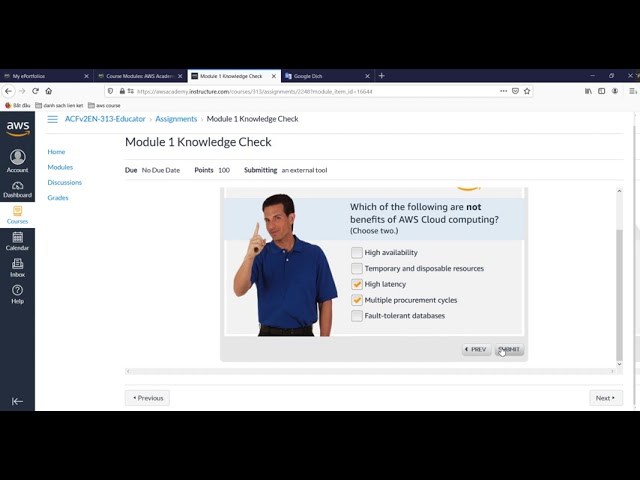Image resolution: width=640 pixels, height=480 pixels.
Task: Open Discussions in course navigation
Action: 64,182
